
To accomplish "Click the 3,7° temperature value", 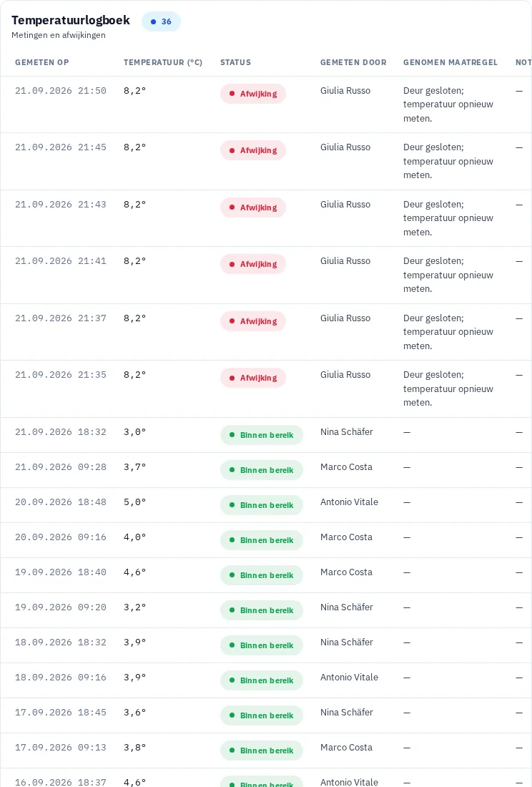I will [x=135, y=467].
